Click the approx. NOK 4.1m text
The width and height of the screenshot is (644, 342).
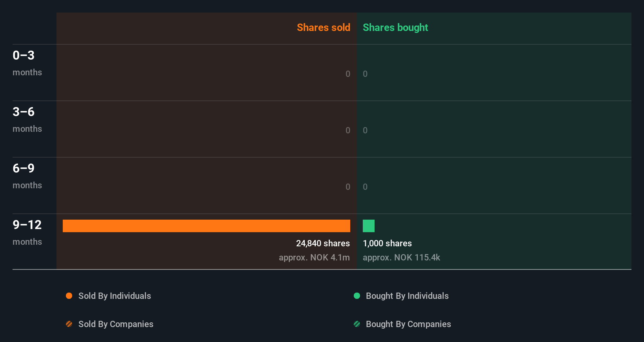tap(314, 257)
